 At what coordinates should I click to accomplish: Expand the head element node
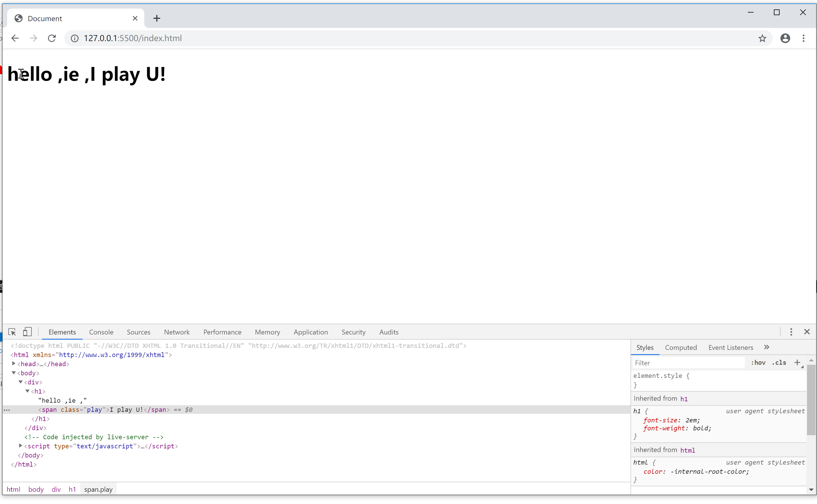coord(14,364)
